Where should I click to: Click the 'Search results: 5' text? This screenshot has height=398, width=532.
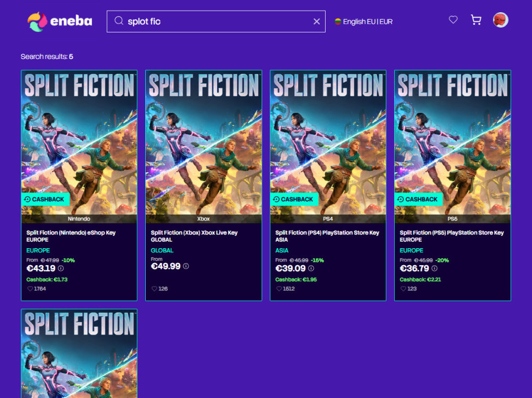tap(47, 57)
